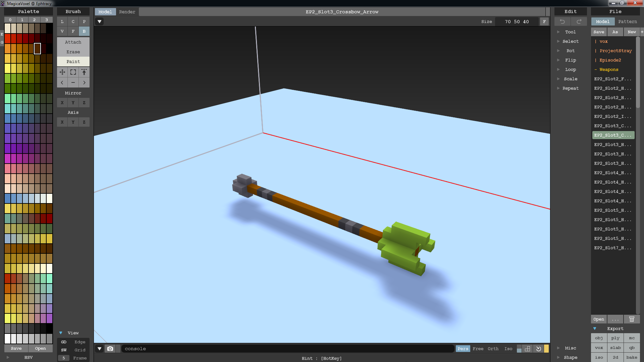Screen dimensions: 644x362
Task: Enable the Edge display toggle
Action: click(80, 342)
